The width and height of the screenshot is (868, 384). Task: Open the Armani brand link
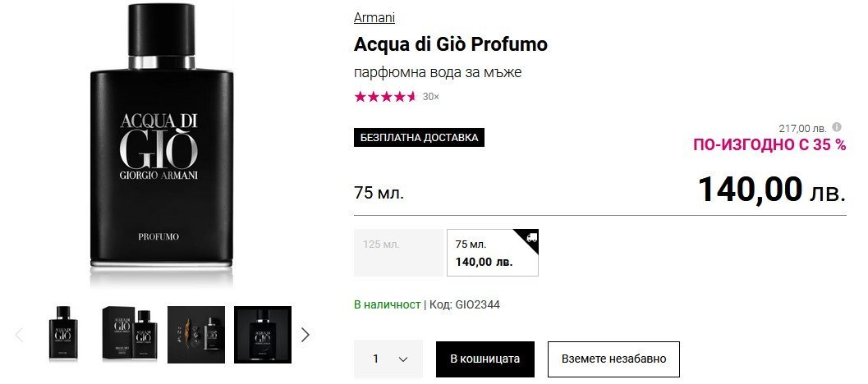click(374, 18)
